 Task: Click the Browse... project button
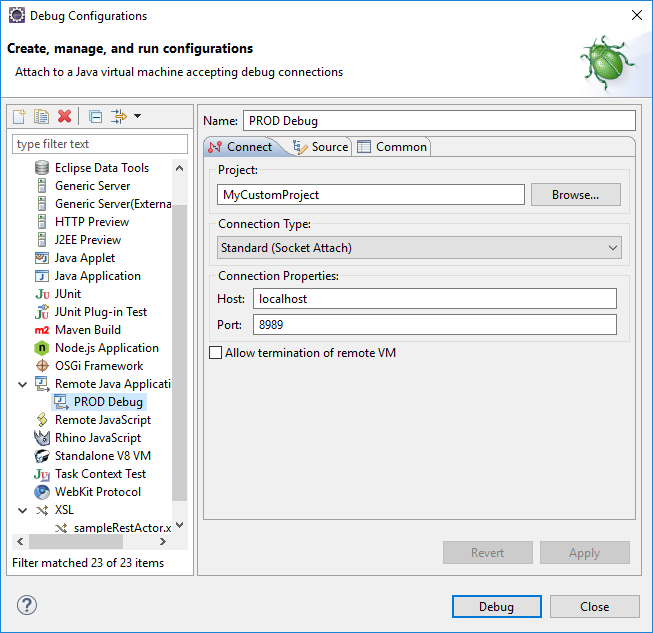click(x=576, y=194)
